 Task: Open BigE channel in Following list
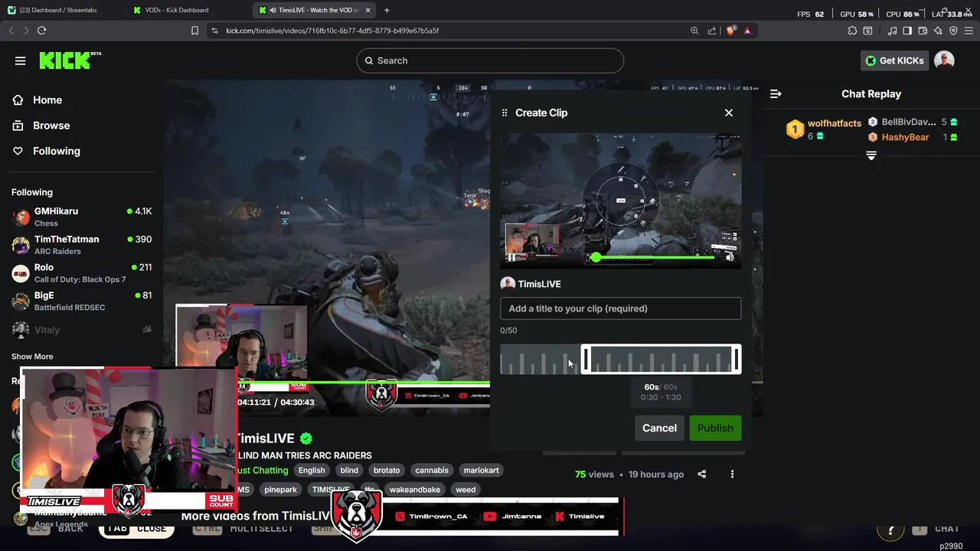click(x=81, y=301)
